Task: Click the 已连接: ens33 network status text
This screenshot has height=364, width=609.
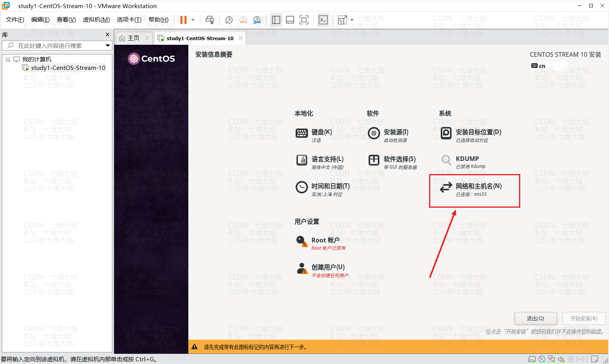Action: click(x=471, y=195)
